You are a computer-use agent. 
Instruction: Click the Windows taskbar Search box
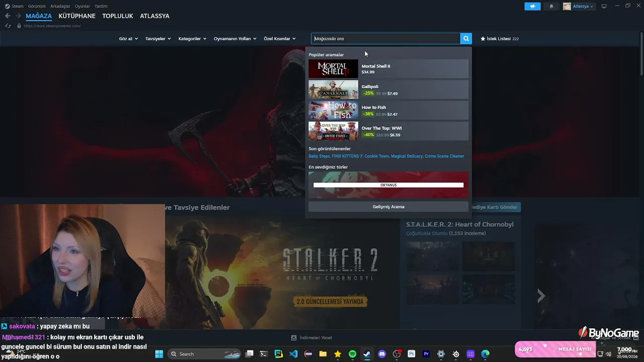(x=204, y=354)
